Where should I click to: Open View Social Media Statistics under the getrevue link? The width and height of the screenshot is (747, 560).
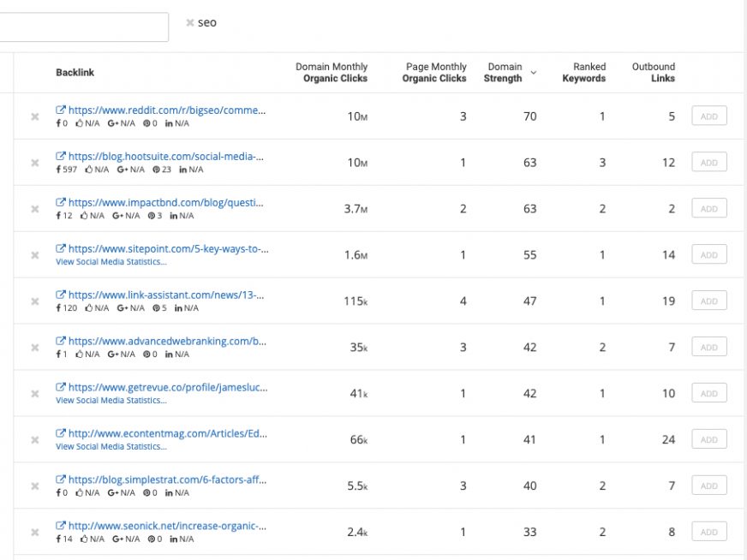coord(110,401)
